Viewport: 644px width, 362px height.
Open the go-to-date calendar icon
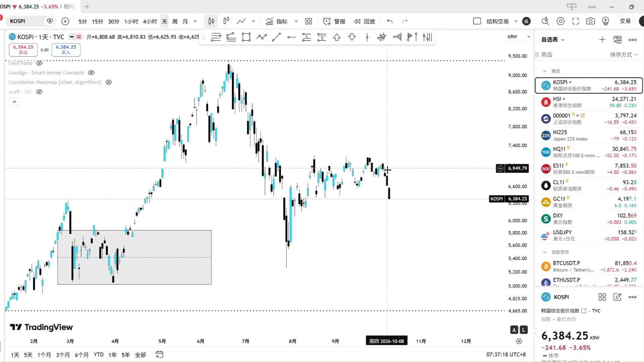159,354
